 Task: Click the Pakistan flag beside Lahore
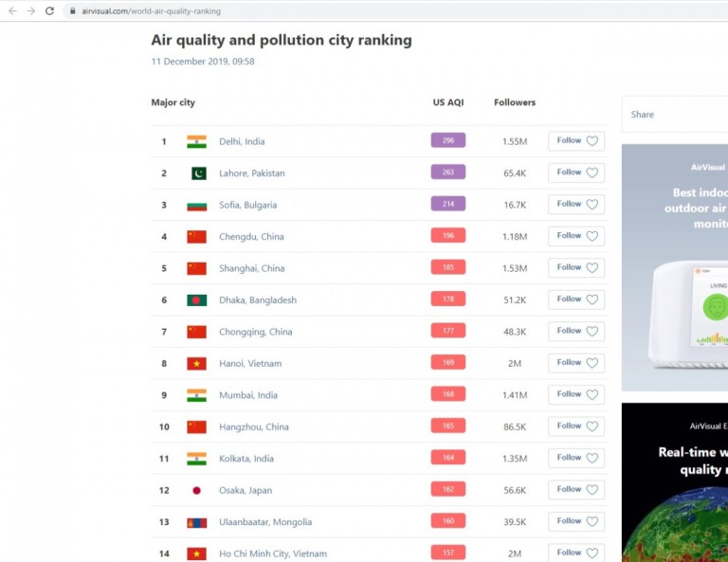click(x=197, y=173)
